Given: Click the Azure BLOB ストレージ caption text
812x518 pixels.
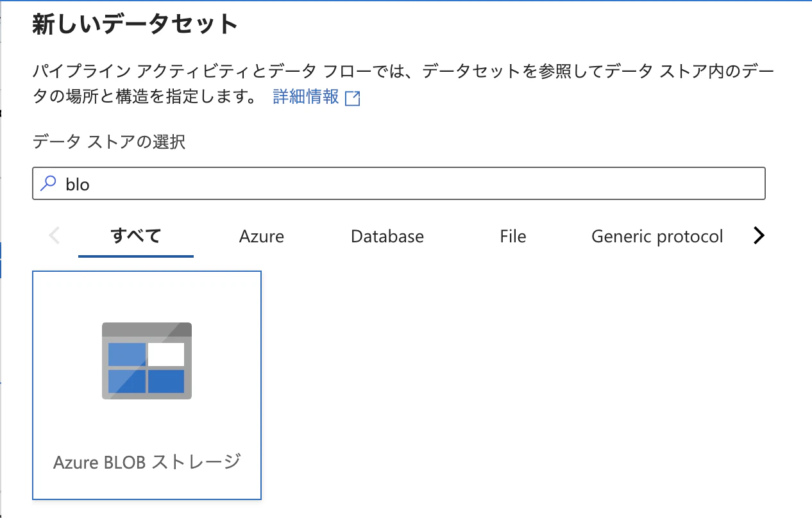Looking at the screenshot, I should [x=147, y=462].
